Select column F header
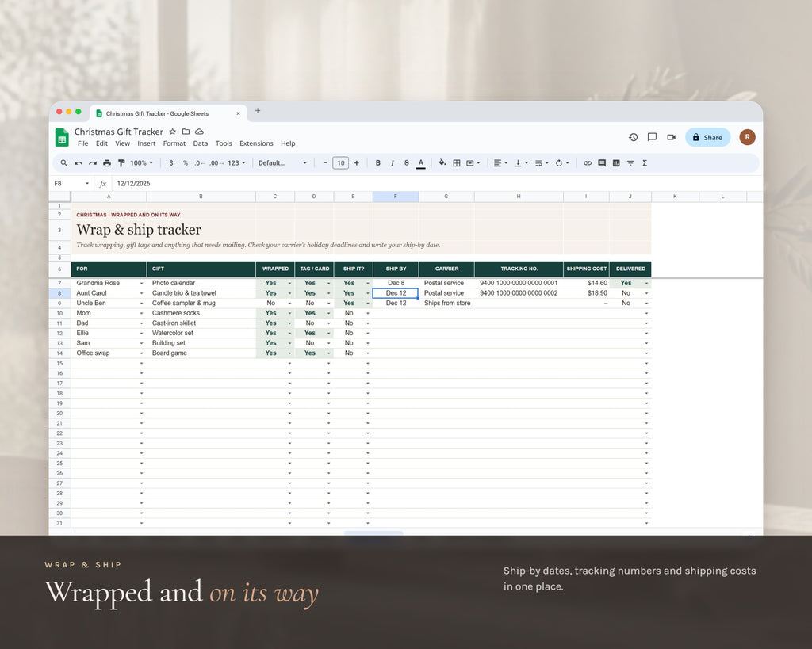 (x=396, y=197)
